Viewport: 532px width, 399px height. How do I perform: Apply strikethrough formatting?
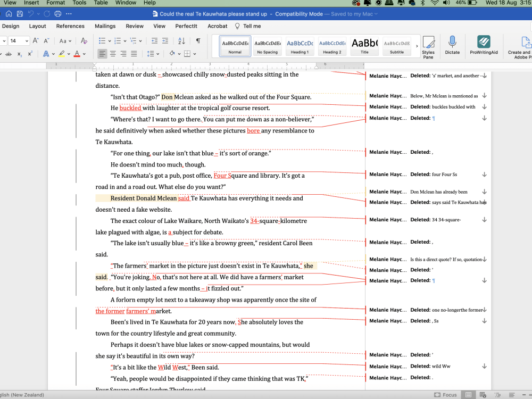(9, 54)
